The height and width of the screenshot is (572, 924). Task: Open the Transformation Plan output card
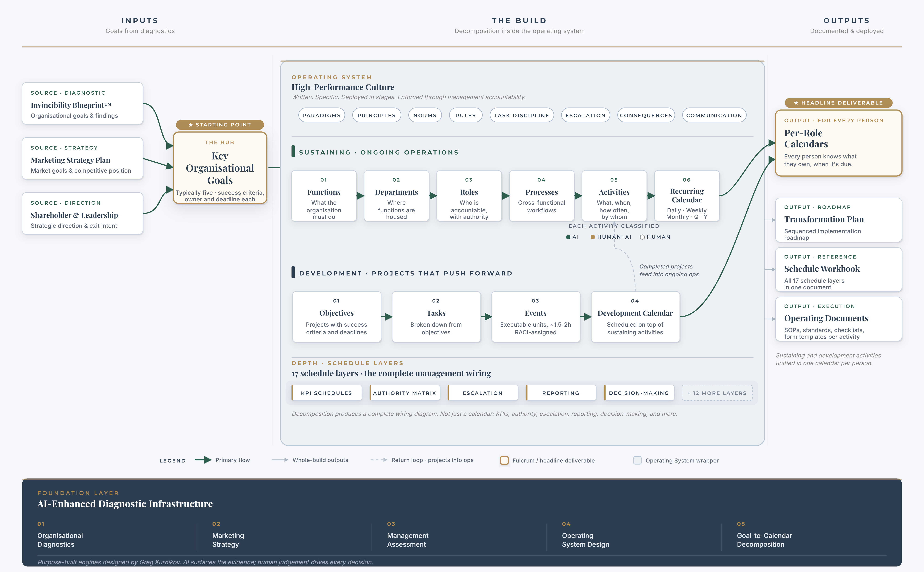click(838, 220)
